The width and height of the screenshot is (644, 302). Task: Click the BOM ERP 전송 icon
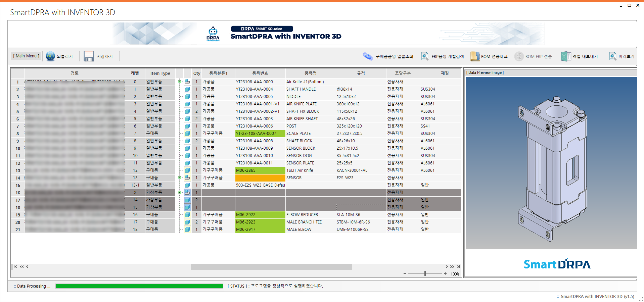click(519, 56)
